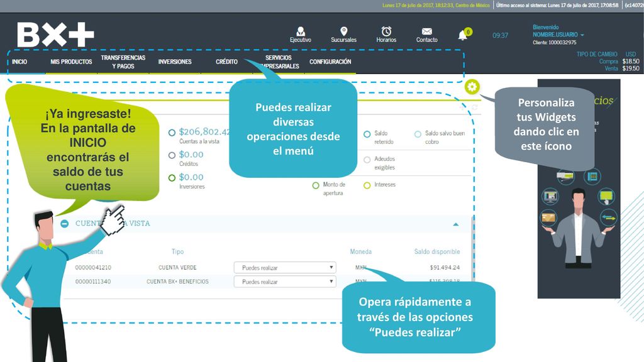Click the Sucursales label link
Viewport: 644px width, 362px height.
(x=344, y=40)
